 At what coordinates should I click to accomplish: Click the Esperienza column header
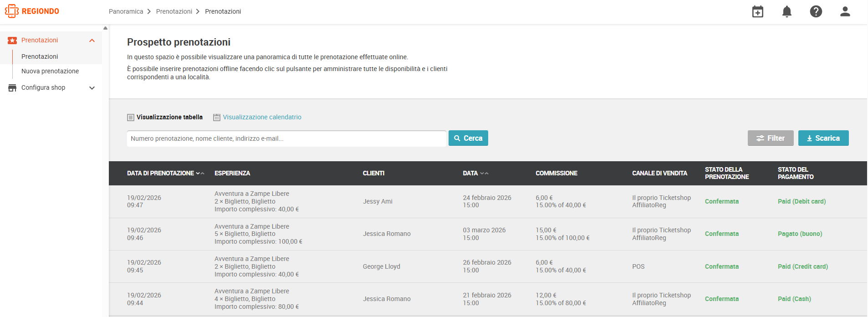point(232,173)
